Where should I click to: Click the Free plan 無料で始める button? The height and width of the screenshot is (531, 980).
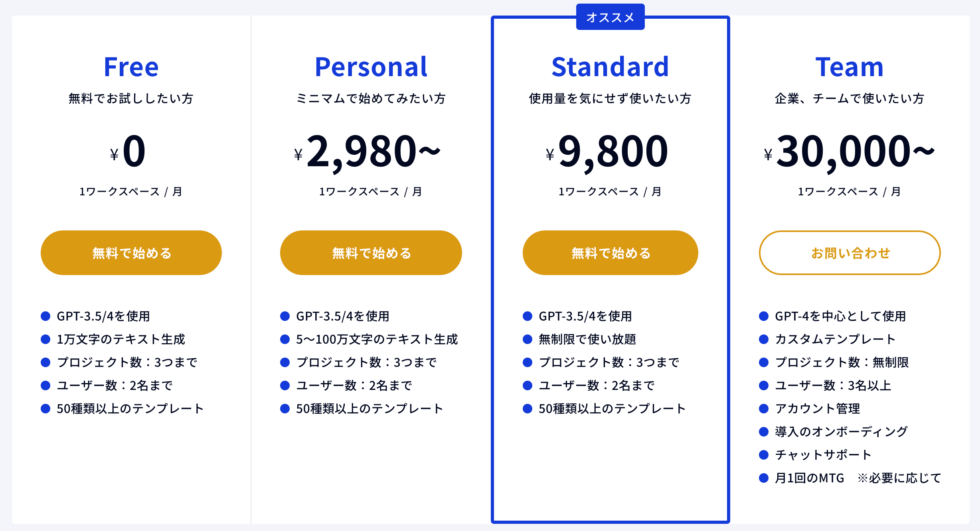[131, 253]
